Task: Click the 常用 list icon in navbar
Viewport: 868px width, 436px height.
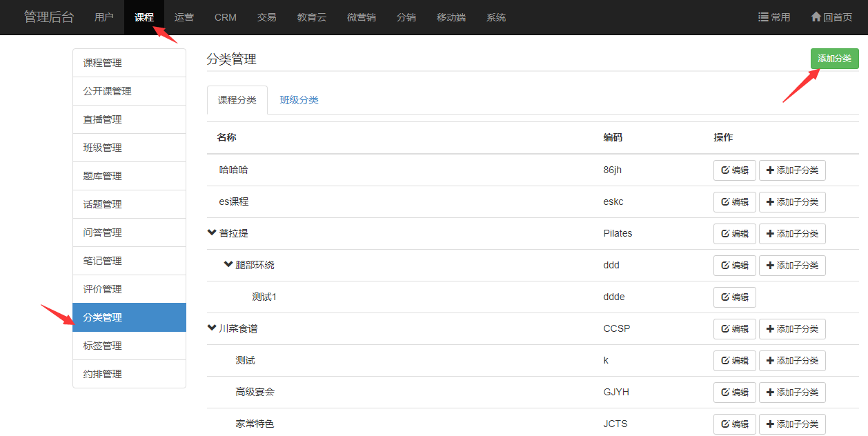Action: pyautogui.click(x=763, y=17)
